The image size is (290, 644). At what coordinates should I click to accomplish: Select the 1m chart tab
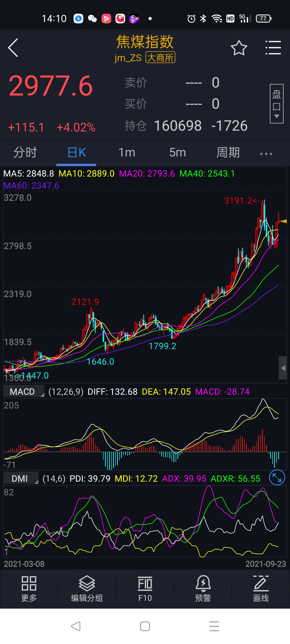(x=127, y=153)
